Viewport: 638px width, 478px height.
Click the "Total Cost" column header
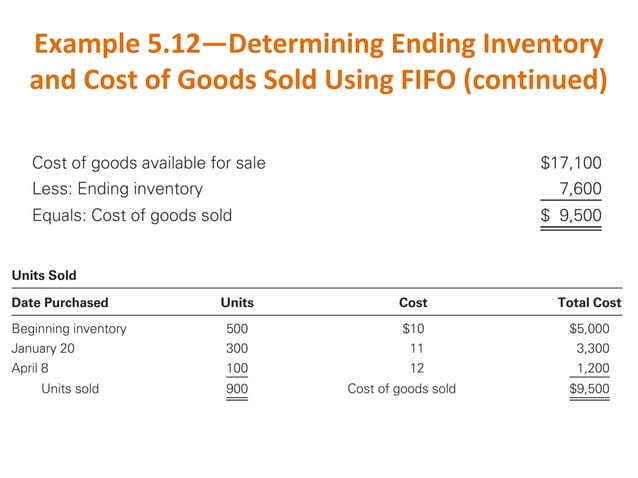pyautogui.click(x=589, y=302)
